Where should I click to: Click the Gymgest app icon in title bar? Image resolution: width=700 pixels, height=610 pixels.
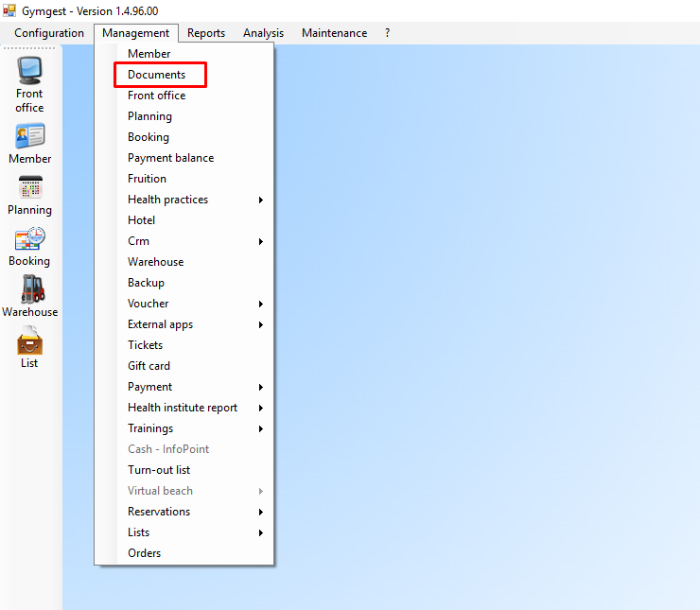coord(9,10)
